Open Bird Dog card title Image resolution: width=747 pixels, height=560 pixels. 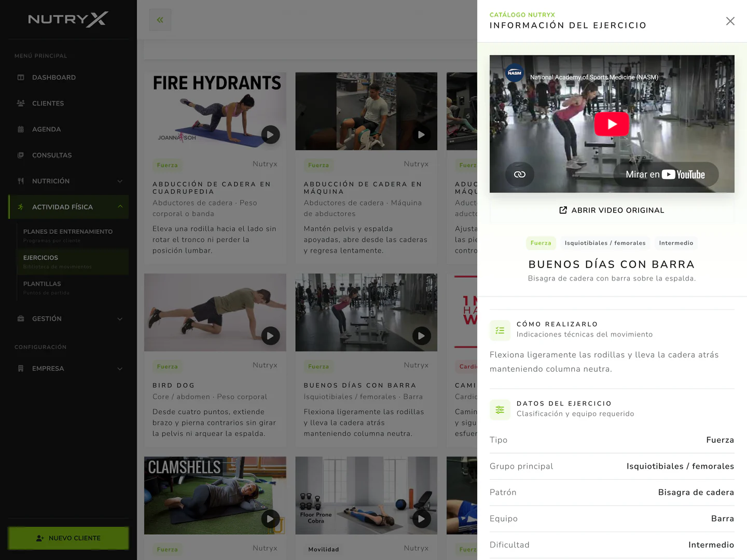174,385
